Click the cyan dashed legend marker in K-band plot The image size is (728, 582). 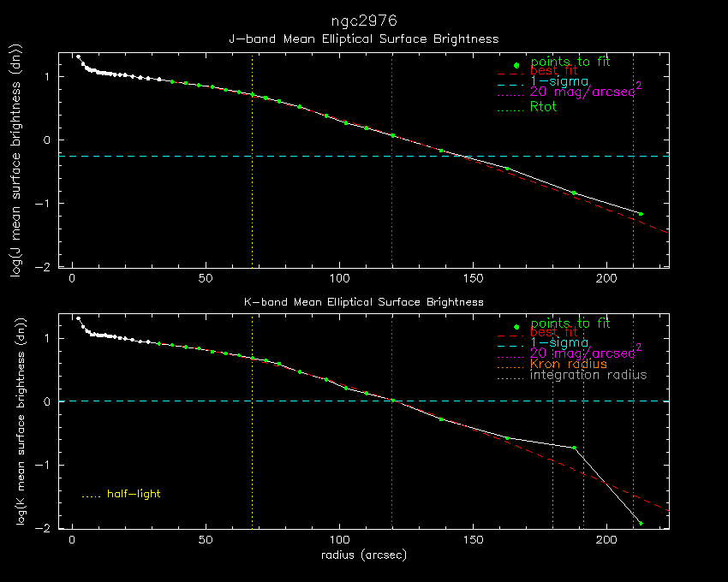coord(510,344)
